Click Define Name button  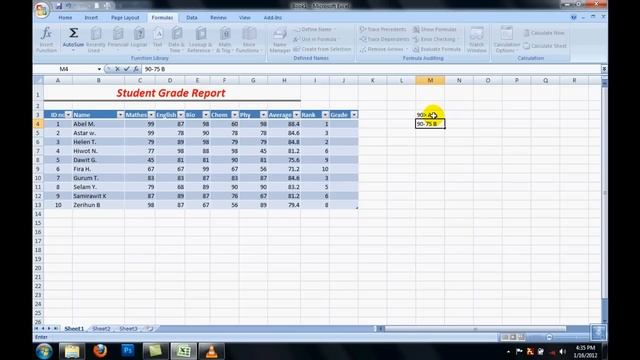coord(314,29)
